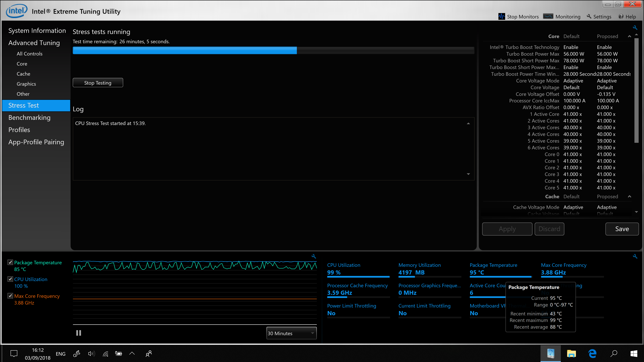Launch Microsoft Edge from taskbar
The width and height of the screenshot is (644, 362).
coord(593,353)
